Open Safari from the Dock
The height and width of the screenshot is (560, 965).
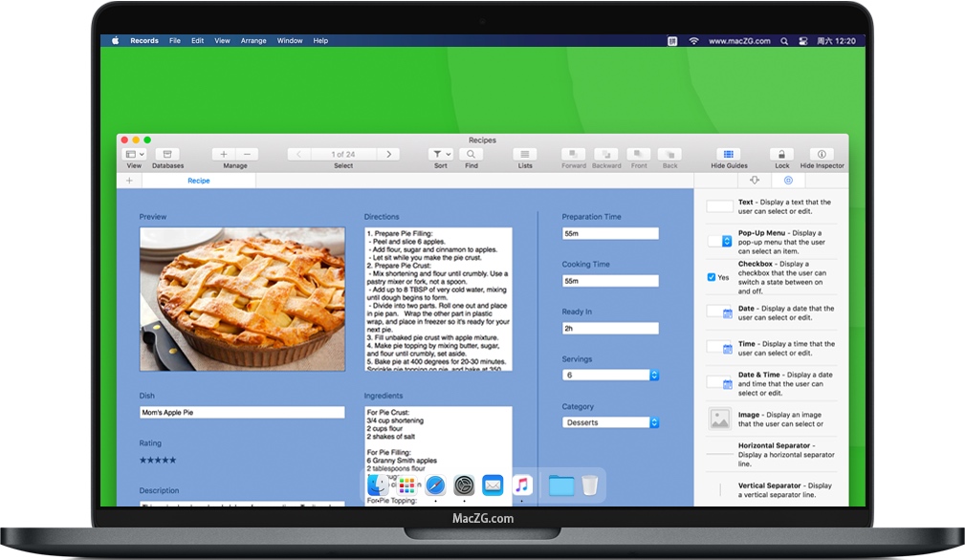[x=435, y=485]
